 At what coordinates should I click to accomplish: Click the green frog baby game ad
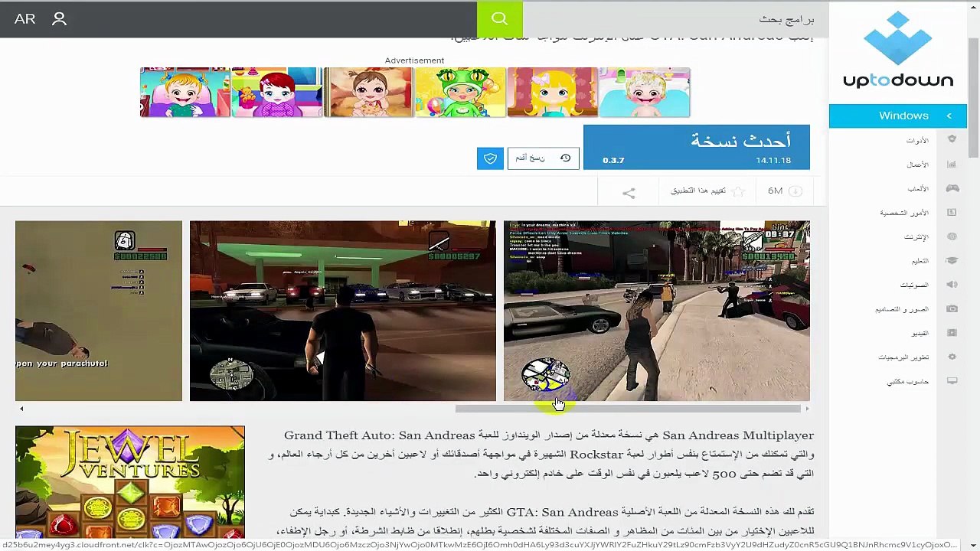[x=460, y=92]
